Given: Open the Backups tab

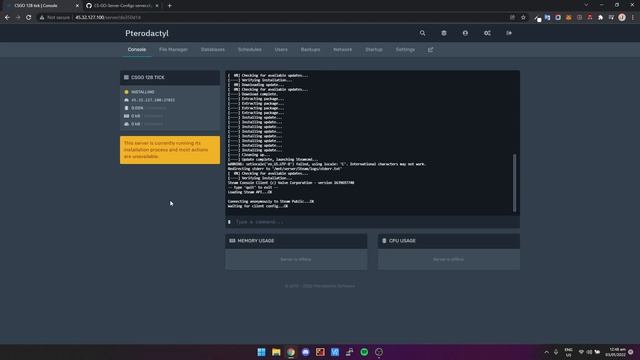Looking at the screenshot, I should (310, 50).
